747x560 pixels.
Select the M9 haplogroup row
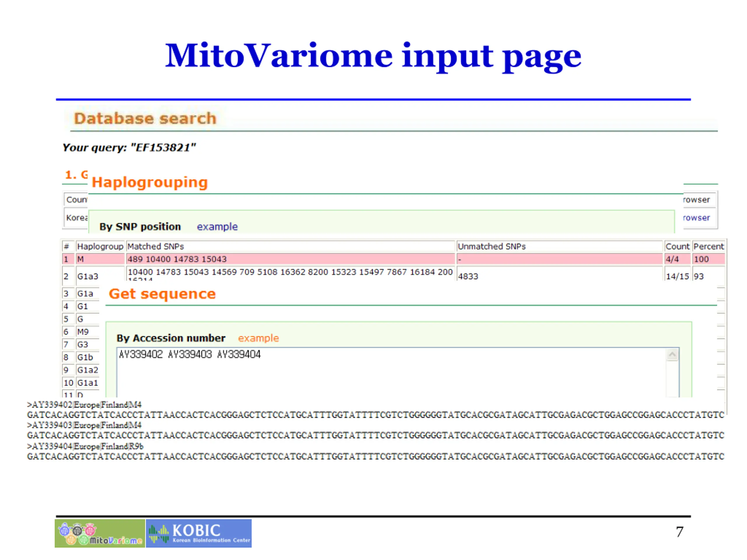coord(83,332)
